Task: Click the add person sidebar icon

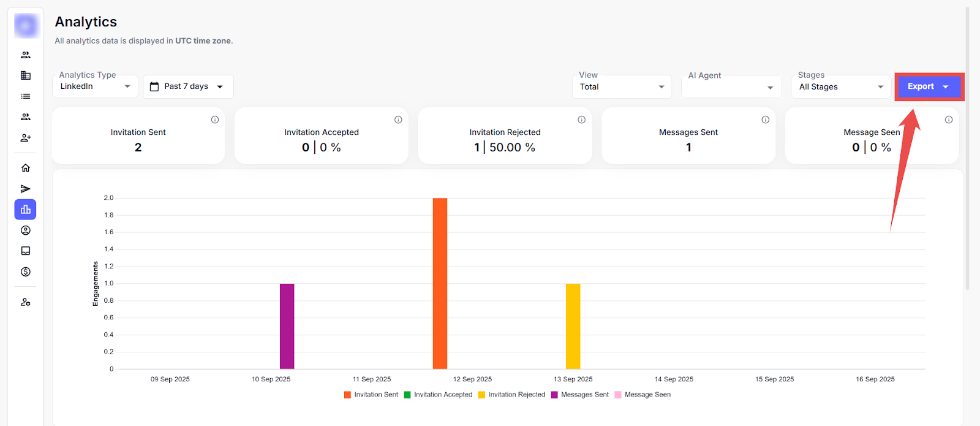Action: (x=26, y=138)
